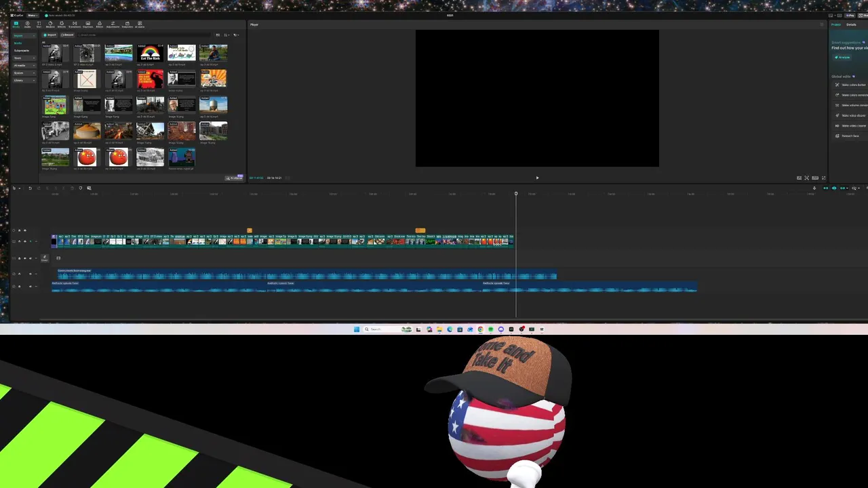Image resolution: width=868 pixels, height=488 pixels.
Task: Select Media item in the left sidebar
Action: pos(18,43)
